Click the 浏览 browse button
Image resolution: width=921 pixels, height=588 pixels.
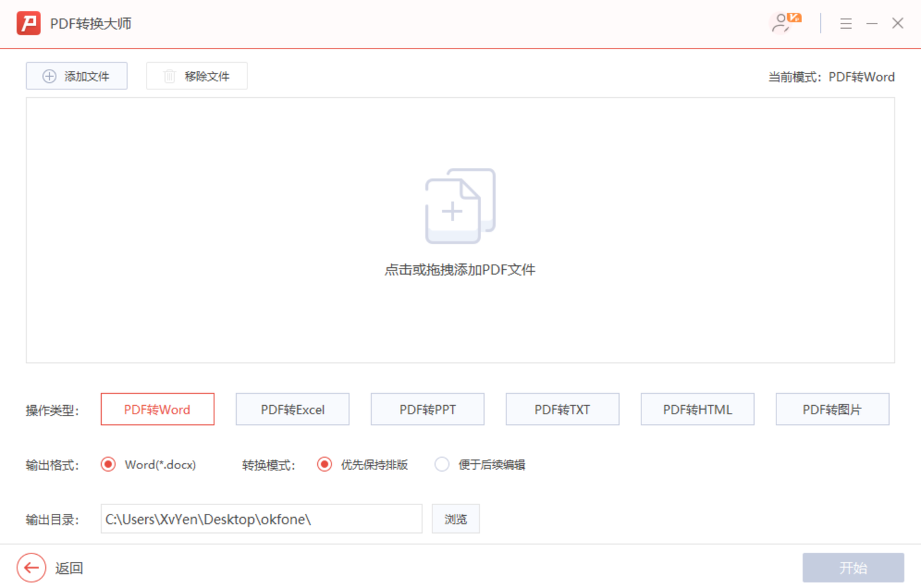click(455, 518)
